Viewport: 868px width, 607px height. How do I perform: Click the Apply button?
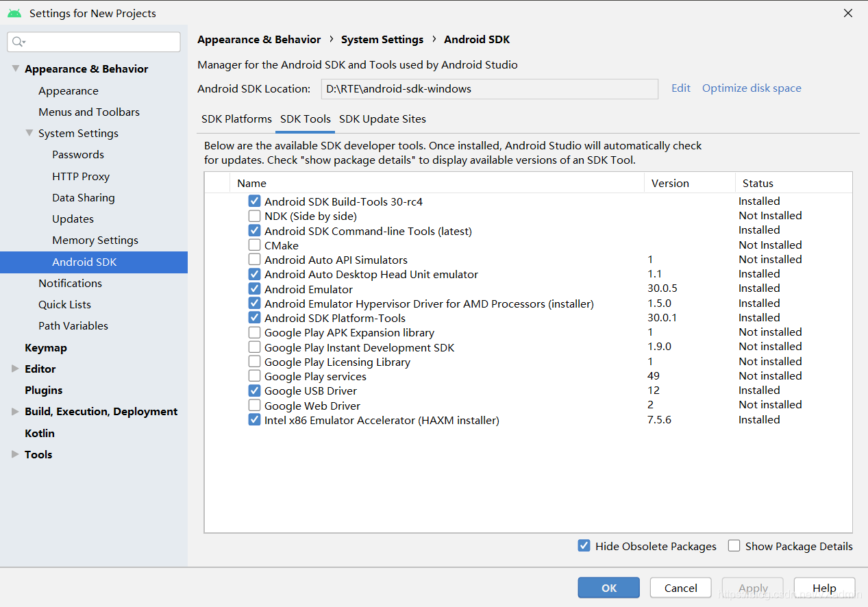pos(753,588)
